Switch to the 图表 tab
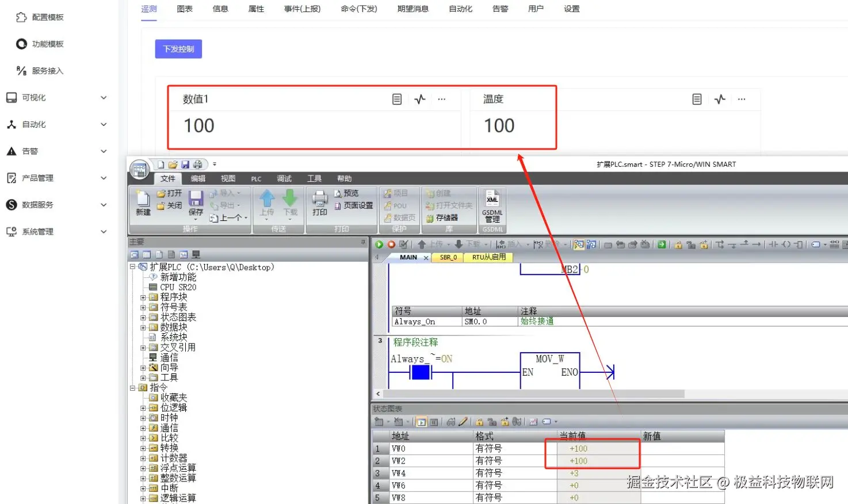 (185, 9)
